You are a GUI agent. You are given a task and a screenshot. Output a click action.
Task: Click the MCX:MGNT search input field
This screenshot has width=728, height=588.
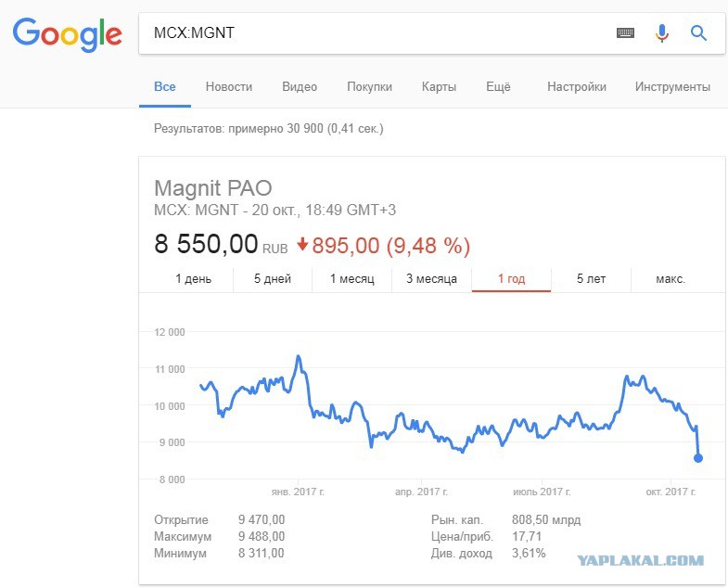(377, 33)
